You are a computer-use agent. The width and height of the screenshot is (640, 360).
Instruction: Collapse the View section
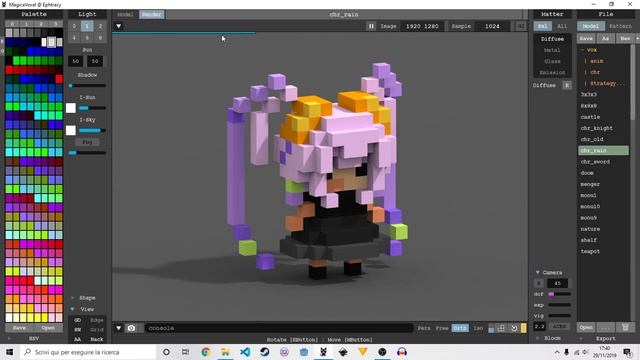click(73, 309)
